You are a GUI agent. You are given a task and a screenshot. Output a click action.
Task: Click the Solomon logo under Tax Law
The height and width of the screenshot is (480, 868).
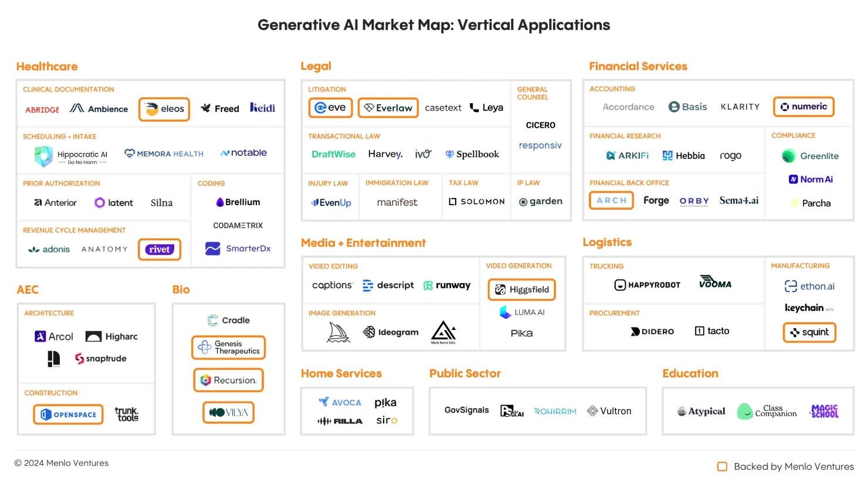[x=477, y=202]
